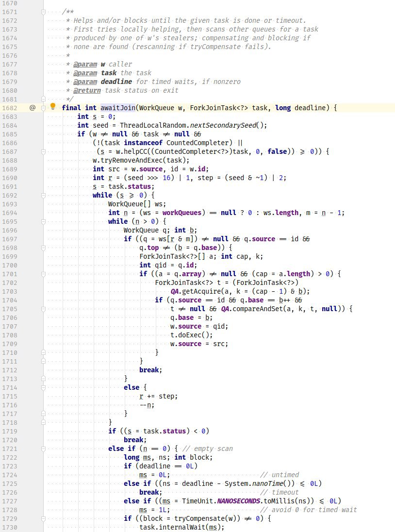
Task: Click 'w.source = qid;' on line 1707
Action: click(199, 326)
